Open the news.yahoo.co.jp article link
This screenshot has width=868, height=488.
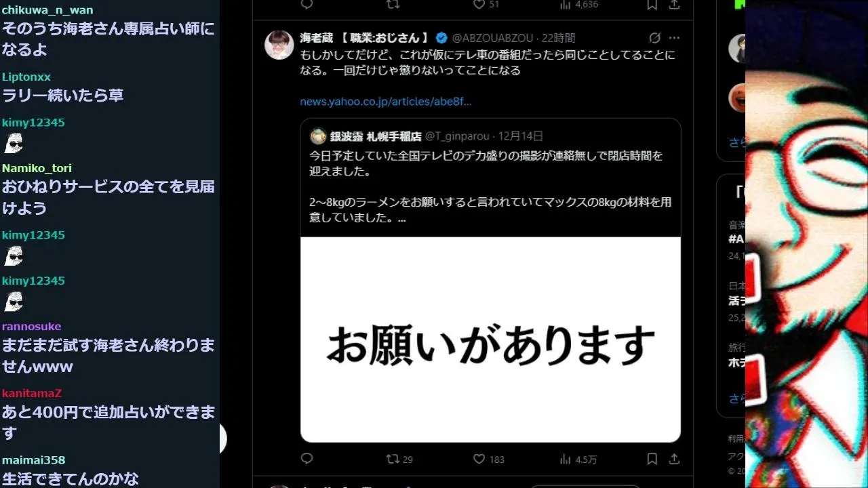click(x=386, y=102)
